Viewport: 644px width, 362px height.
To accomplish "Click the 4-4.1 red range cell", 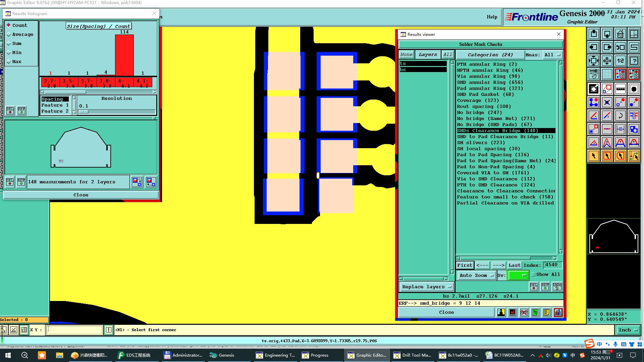I will click(124, 83).
